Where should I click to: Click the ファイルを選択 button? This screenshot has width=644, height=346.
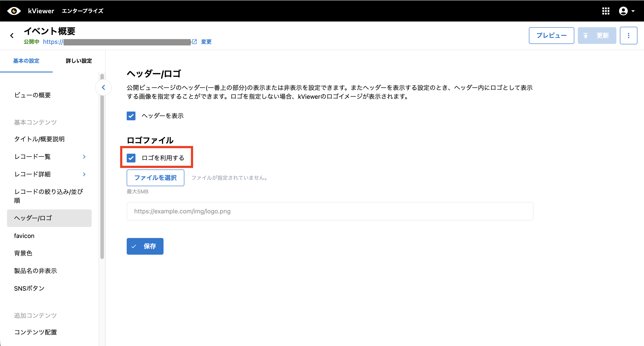[155, 178]
